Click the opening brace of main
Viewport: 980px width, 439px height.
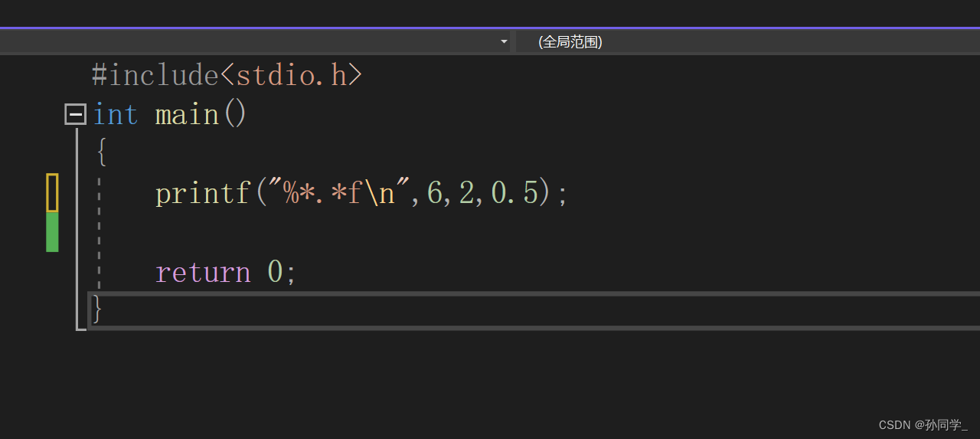(100, 152)
